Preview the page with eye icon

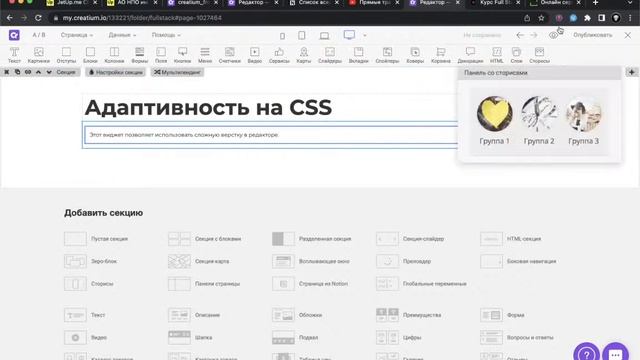tap(553, 36)
